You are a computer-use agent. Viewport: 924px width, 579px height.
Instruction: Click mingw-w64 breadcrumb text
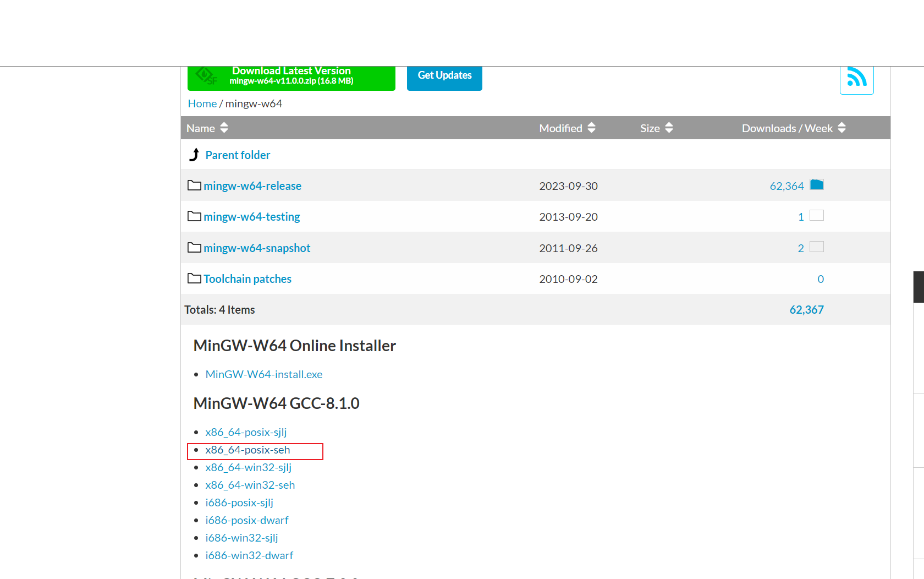tap(254, 103)
